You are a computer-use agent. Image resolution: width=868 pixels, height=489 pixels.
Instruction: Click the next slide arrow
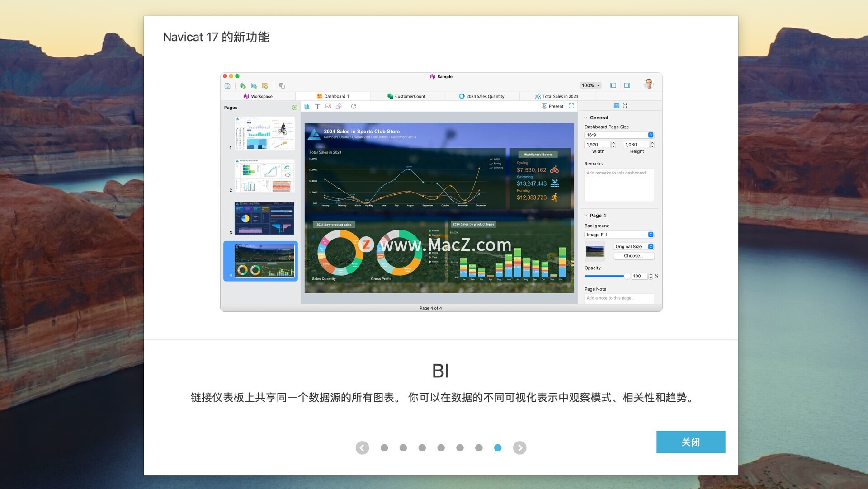(x=519, y=448)
